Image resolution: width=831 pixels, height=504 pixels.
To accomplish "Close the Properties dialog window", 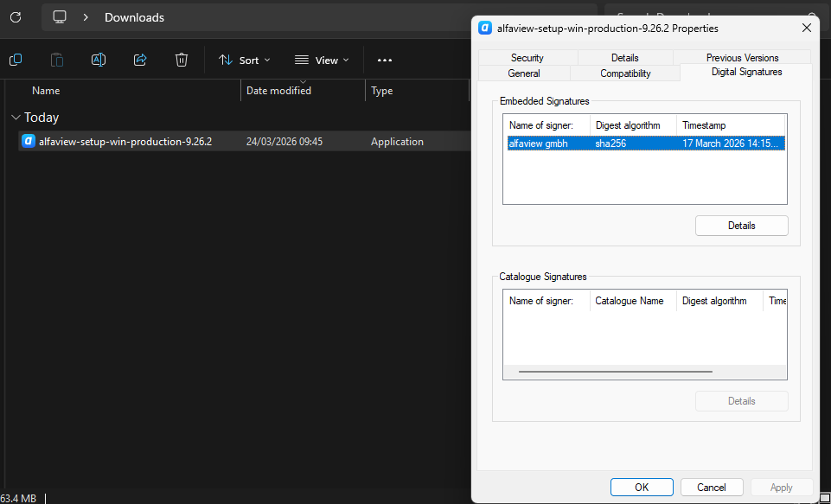I will click(x=806, y=28).
